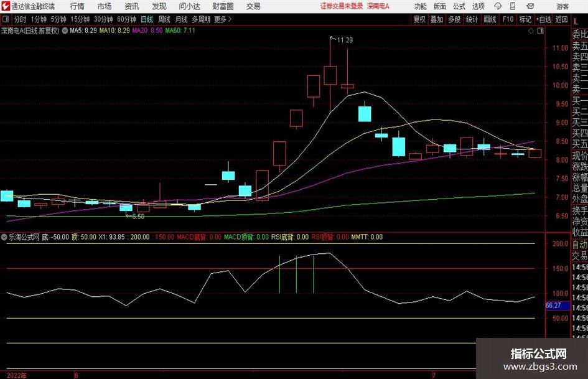Open the 财富圈 menu
This screenshot has width=588, height=379.
point(223,6)
